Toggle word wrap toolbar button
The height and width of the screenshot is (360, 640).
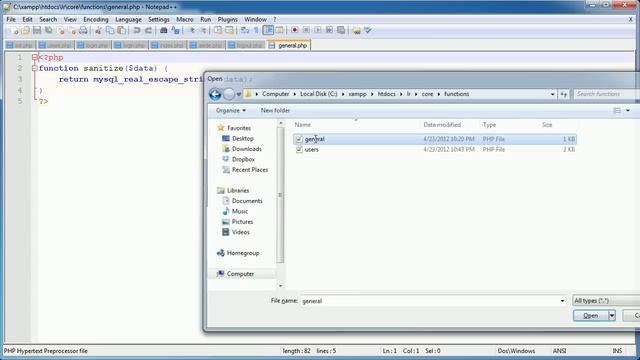[245, 30]
